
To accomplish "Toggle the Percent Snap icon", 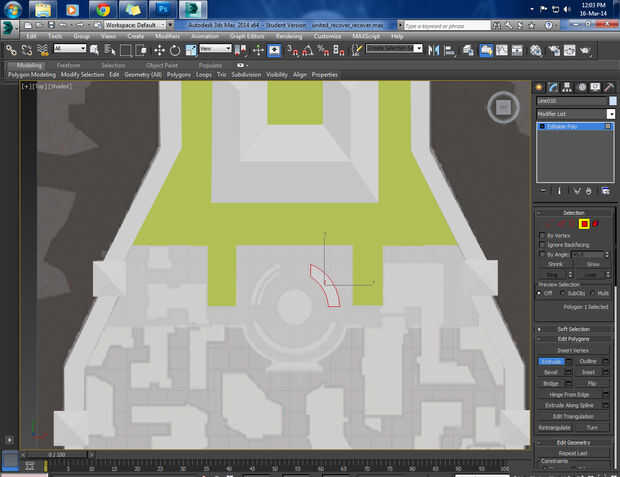I will click(323, 50).
